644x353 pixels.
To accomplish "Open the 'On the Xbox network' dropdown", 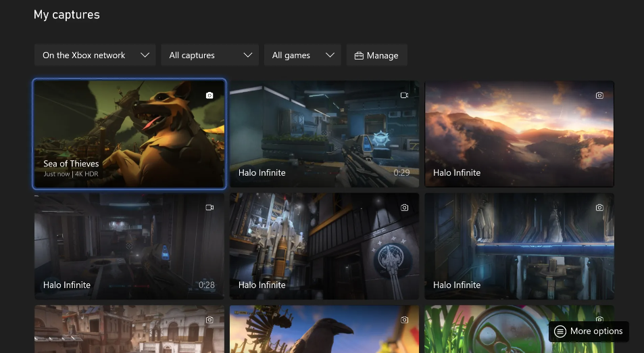I will click(x=95, y=55).
